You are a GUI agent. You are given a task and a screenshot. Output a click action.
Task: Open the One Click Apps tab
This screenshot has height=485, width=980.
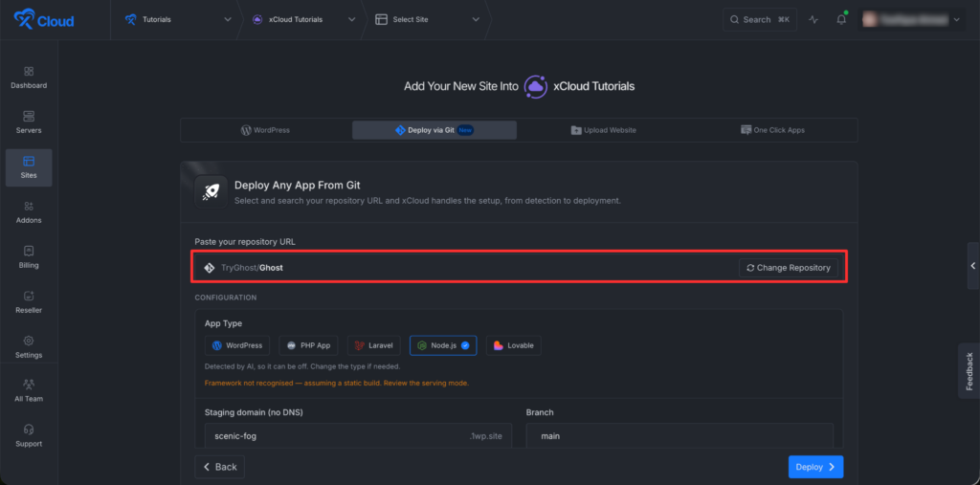(772, 130)
